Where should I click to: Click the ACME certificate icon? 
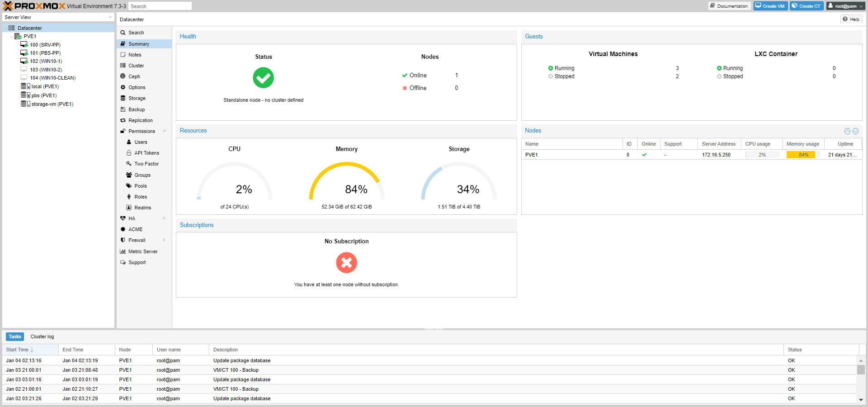tap(123, 229)
